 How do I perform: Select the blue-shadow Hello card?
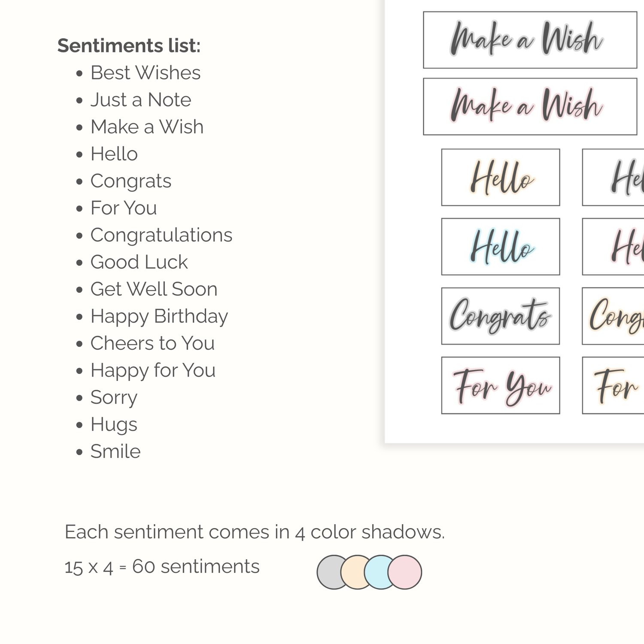click(x=501, y=246)
